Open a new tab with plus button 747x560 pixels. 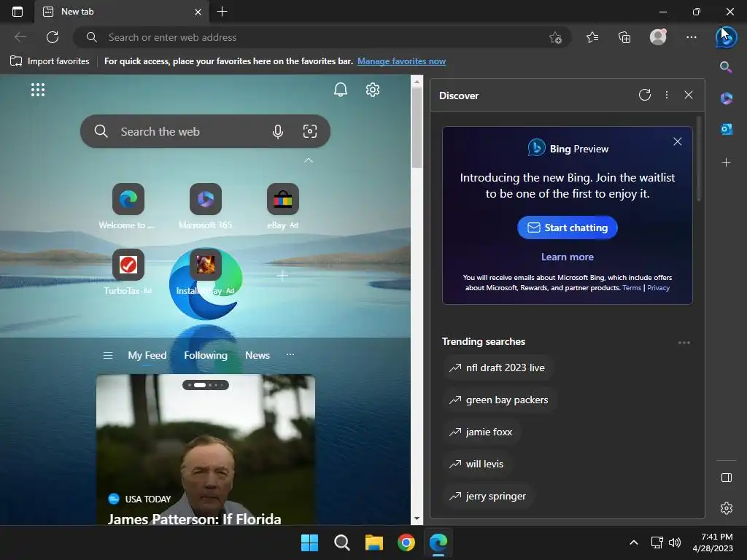(x=222, y=12)
